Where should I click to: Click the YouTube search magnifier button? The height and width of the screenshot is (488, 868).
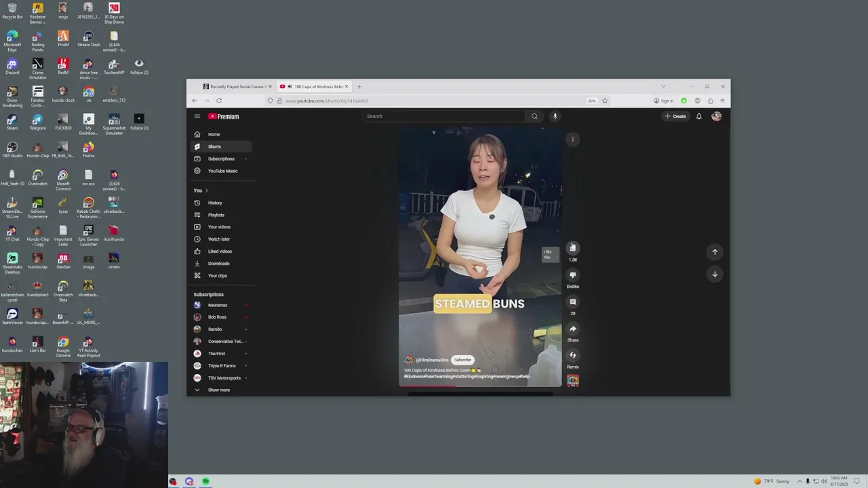534,117
